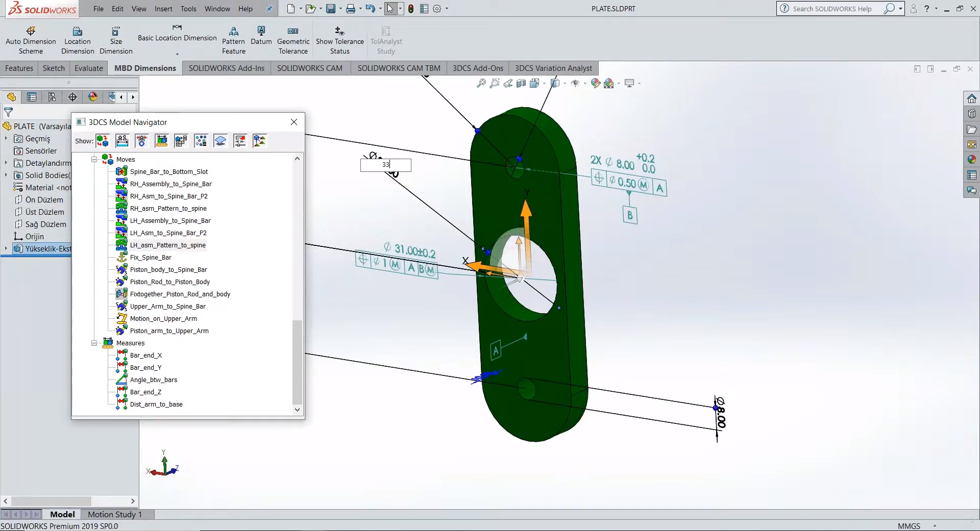Image resolution: width=980 pixels, height=531 pixels.
Task: Expand the Solid Bodies tree item
Action: click(x=6, y=175)
